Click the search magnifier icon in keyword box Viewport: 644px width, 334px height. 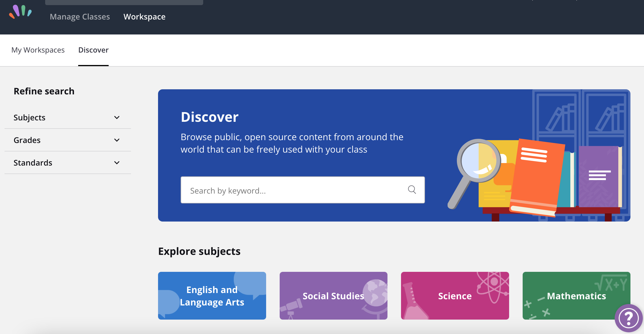(x=412, y=190)
